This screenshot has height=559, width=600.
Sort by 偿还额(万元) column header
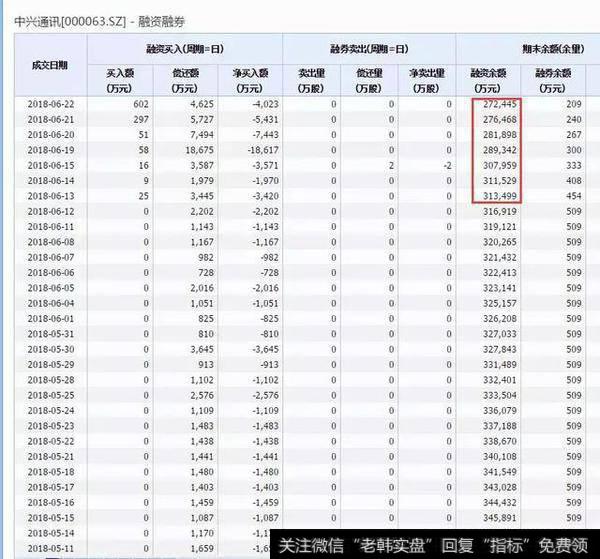click(x=185, y=81)
